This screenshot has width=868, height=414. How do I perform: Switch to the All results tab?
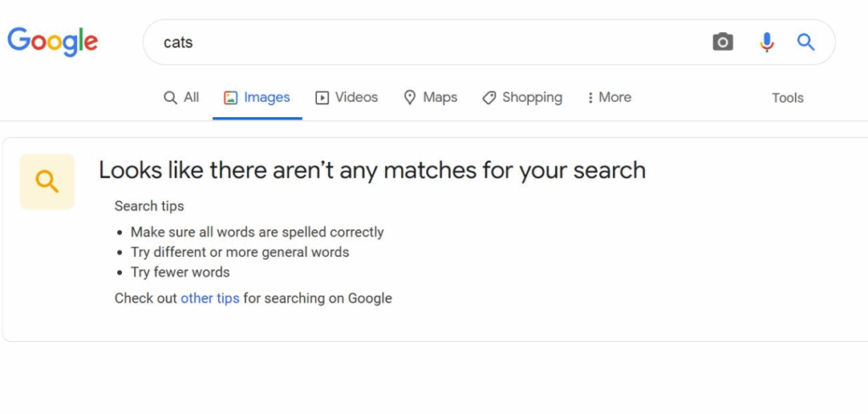(181, 98)
